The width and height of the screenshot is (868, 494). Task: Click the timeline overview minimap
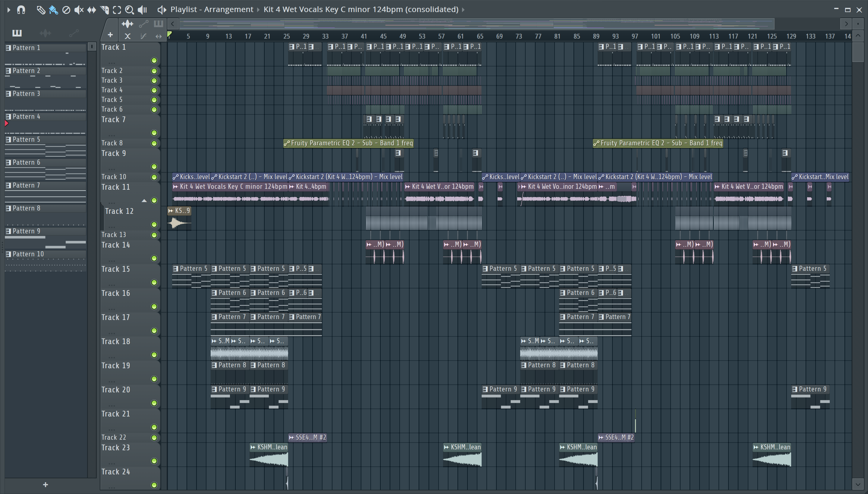coord(476,24)
